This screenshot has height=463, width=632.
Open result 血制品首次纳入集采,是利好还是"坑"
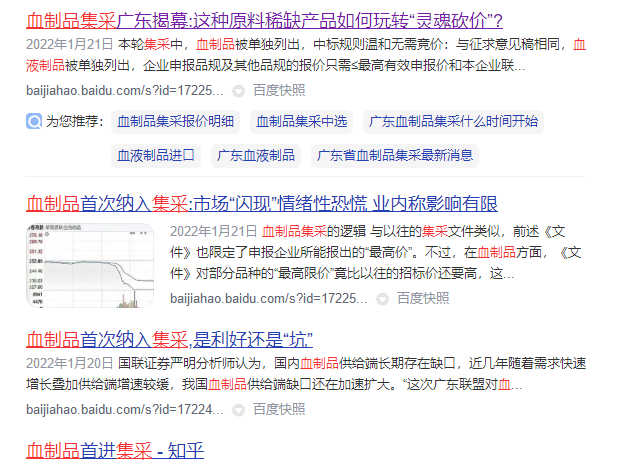[169, 340]
